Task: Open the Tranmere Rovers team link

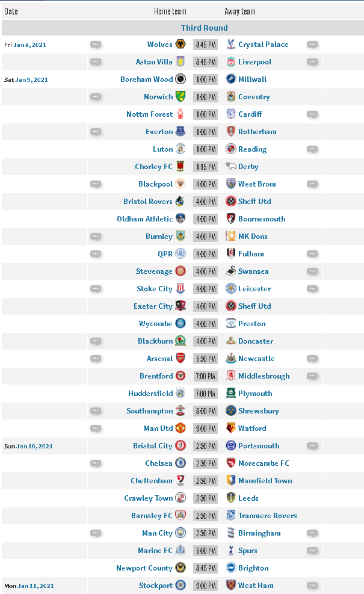Action: [267, 516]
